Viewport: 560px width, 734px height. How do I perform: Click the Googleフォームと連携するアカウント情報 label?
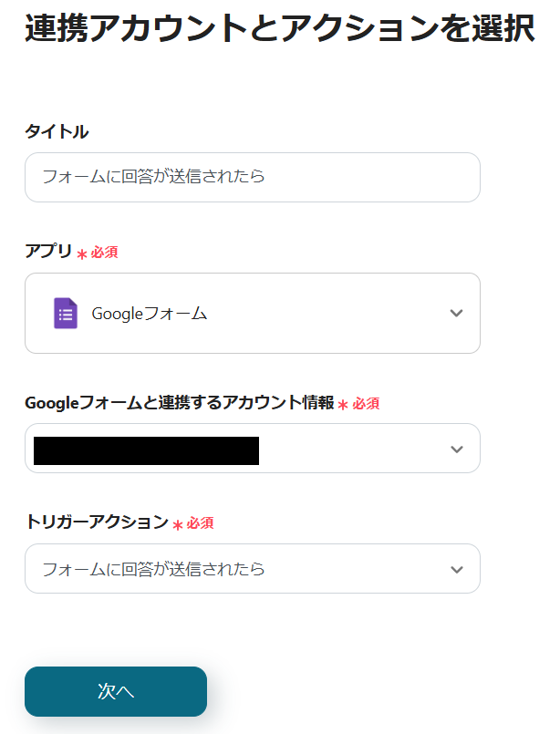click(x=180, y=403)
